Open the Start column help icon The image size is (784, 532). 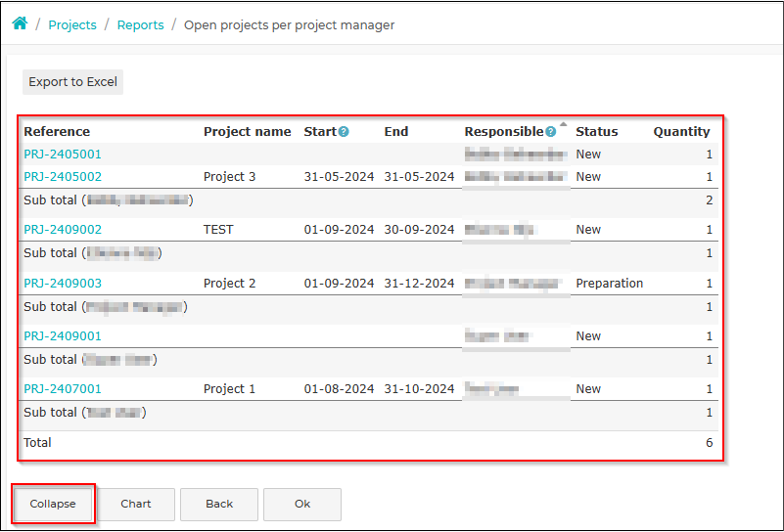pos(344,132)
